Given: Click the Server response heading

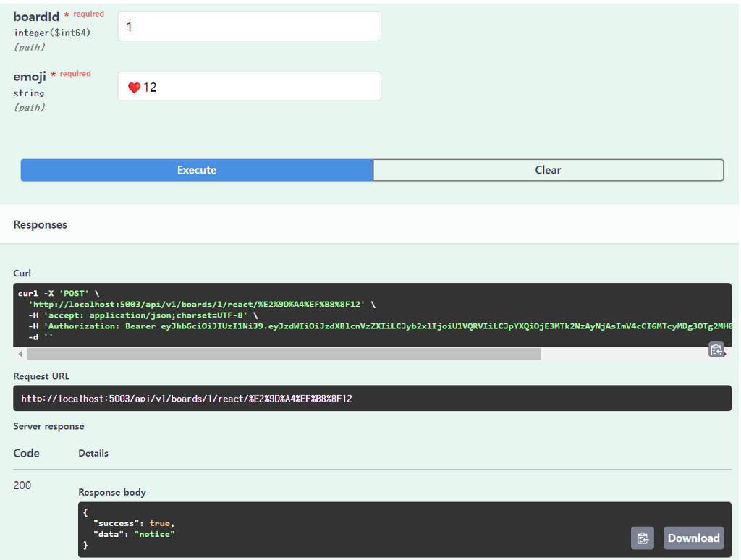Looking at the screenshot, I should coord(48,426).
